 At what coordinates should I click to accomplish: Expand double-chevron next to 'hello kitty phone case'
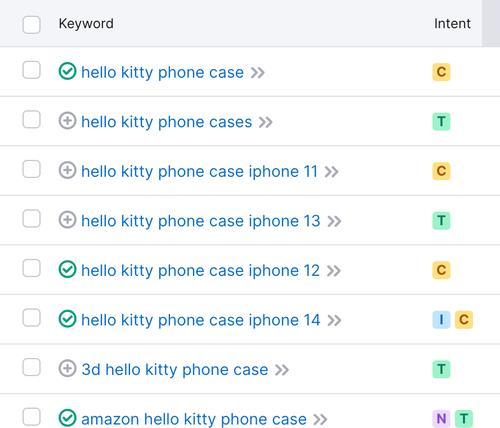tap(257, 73)
